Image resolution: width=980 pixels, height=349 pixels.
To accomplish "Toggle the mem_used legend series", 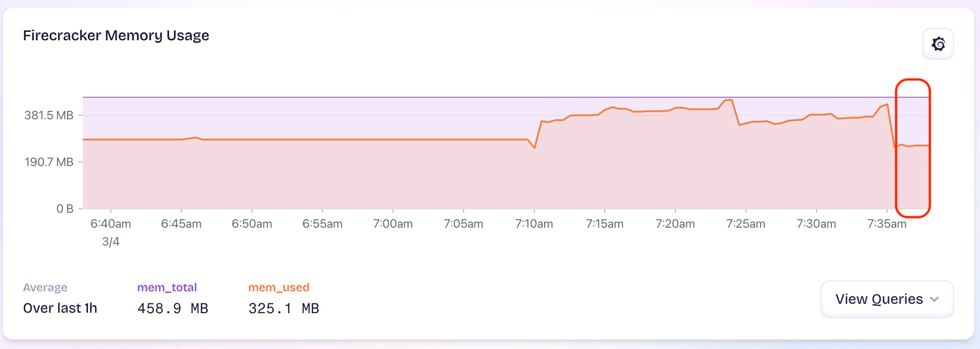I will (279, 287).
